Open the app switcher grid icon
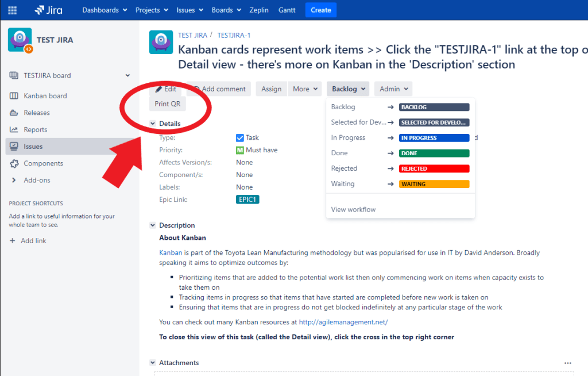The height and width of the screenshot is (376, 588). pos(12,10)
